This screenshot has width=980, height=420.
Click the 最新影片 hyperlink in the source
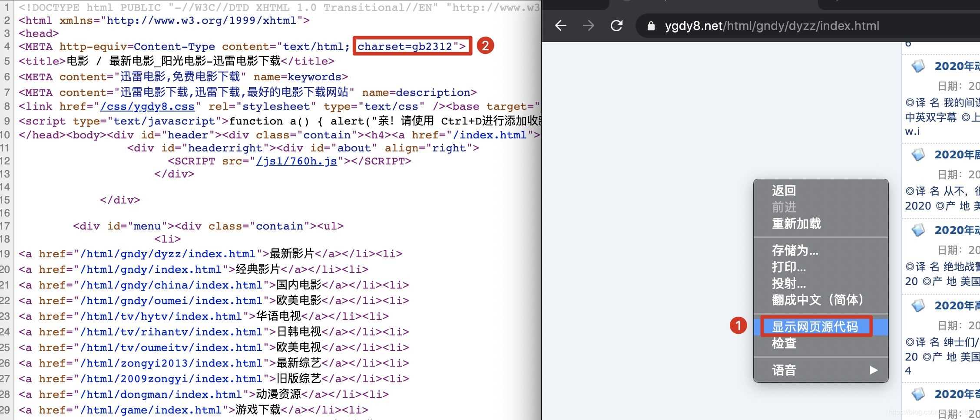[x=292, y=253]
